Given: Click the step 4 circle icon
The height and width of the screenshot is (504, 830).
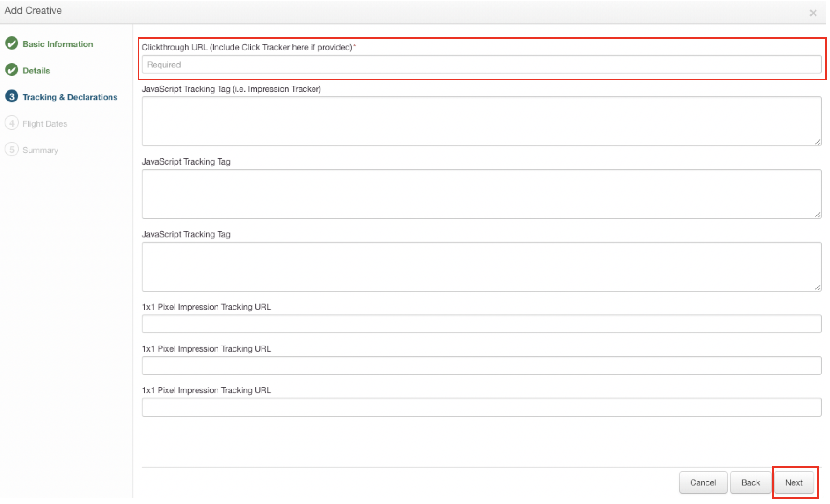Looking at the screenshot, I should tap(12, 123).
